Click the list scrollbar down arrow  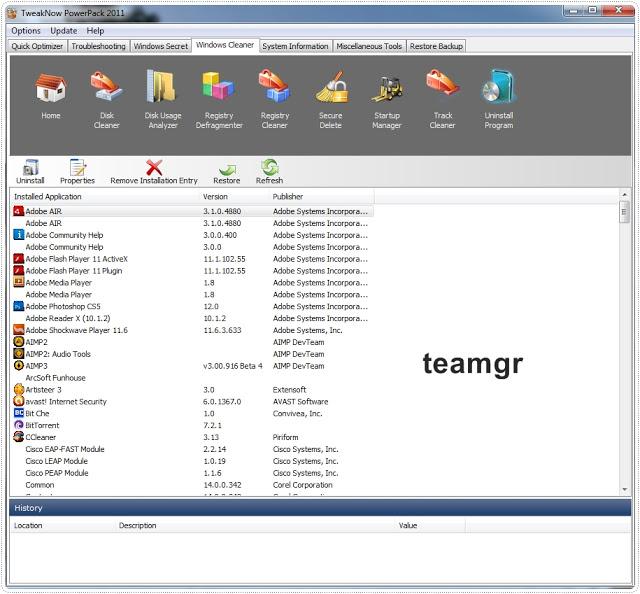(624, 489)
